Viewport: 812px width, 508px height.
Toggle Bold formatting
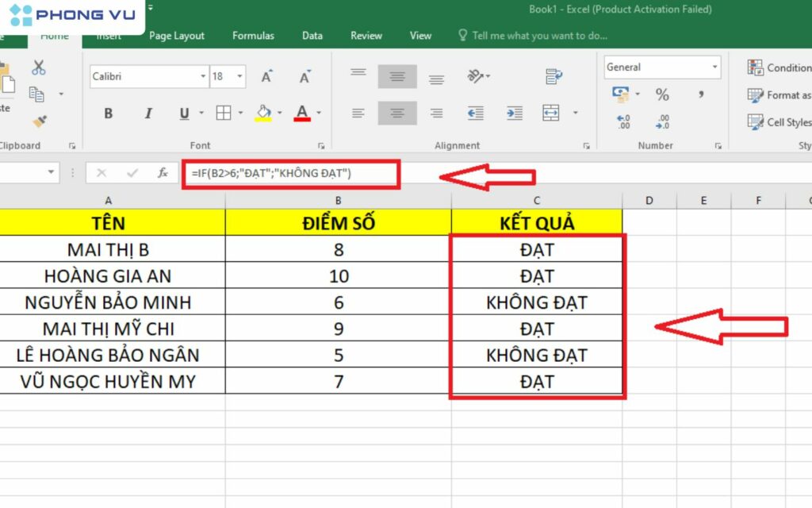[x=109, y=114]
